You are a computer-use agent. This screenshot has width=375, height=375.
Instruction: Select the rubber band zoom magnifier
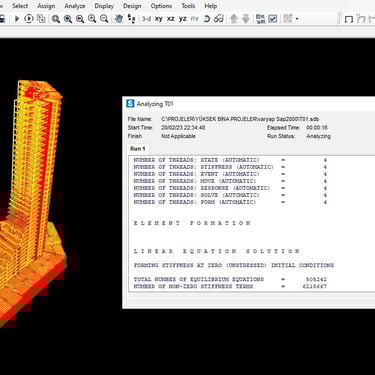pos(56,19)
